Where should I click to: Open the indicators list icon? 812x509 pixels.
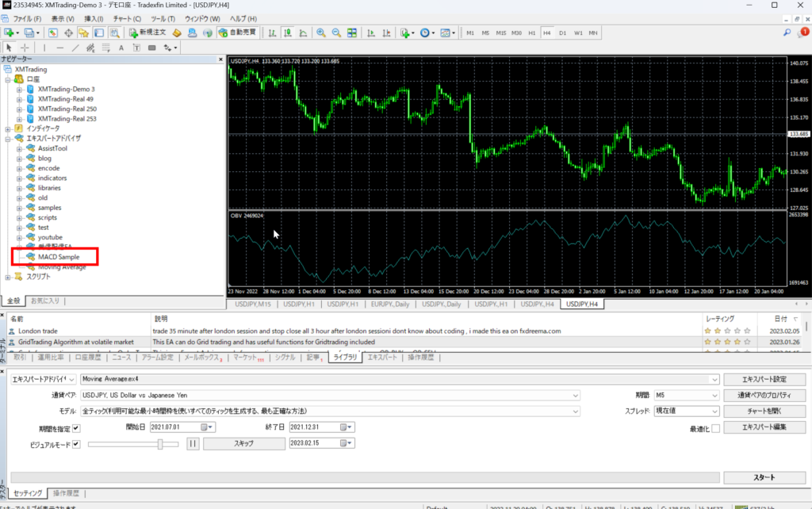click(x=407, y=33)
